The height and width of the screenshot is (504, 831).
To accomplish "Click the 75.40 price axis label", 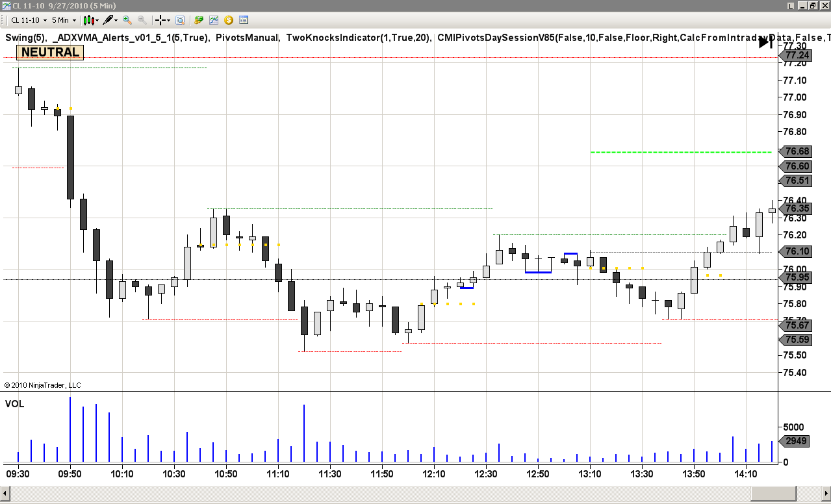I will [795, 373].
